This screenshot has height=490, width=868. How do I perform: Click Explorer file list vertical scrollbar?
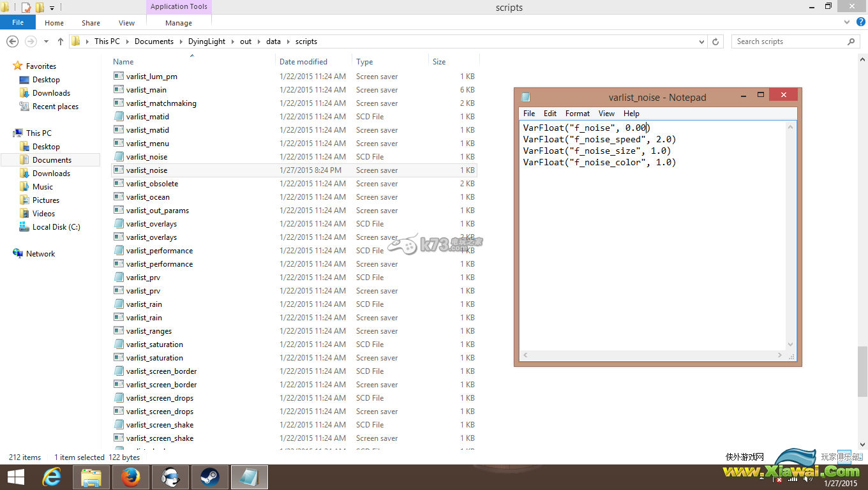(x=862, y=371)
